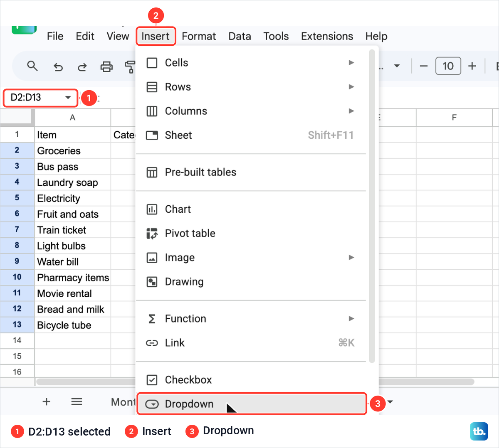Click the Drawing icon in menu
This screenshot has width=499, height=448.
pos(152,282)
